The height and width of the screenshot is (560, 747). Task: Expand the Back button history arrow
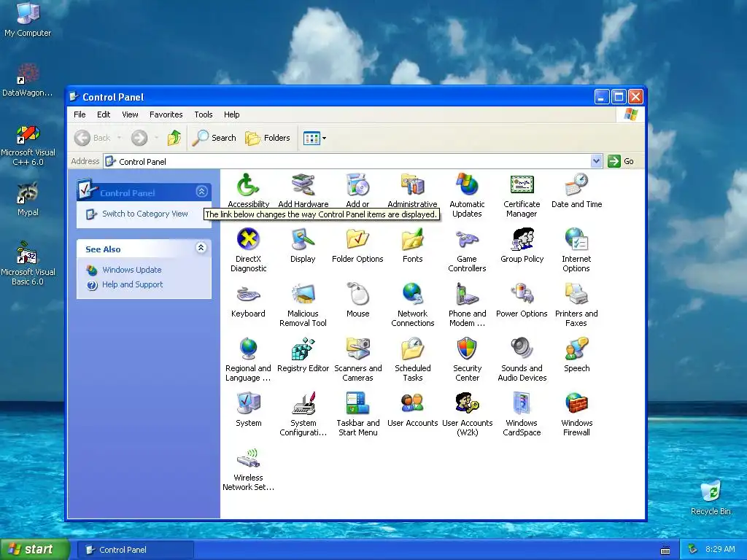pyautogui.click(x=119, y=138)
